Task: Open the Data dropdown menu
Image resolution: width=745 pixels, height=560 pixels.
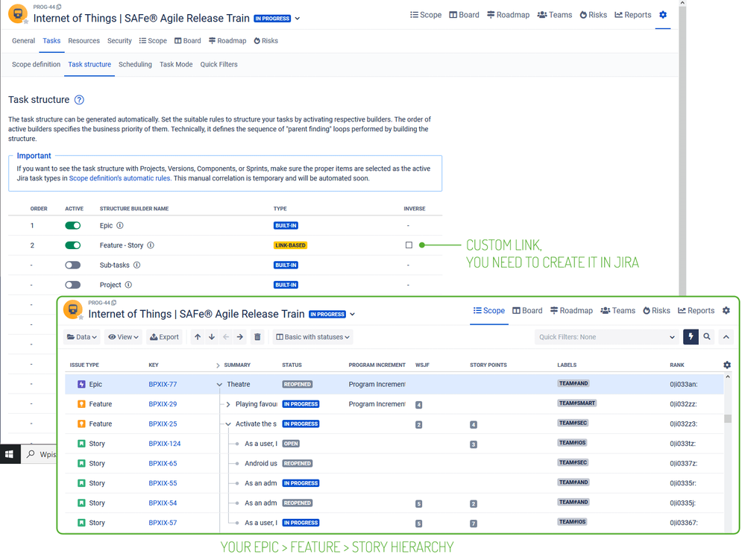Action: tap(82, 337)
